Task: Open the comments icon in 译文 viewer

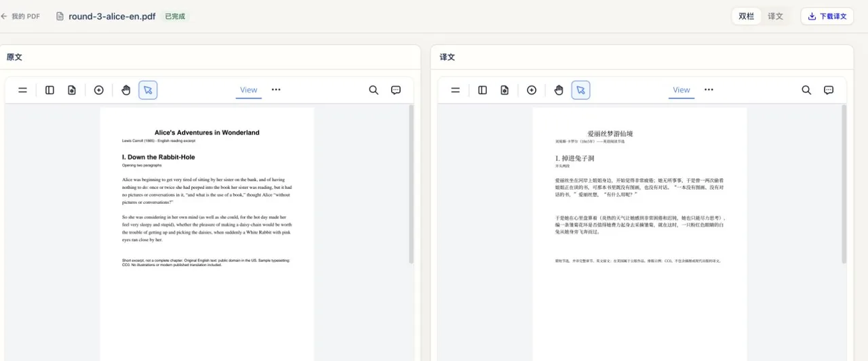Action: 829,90
